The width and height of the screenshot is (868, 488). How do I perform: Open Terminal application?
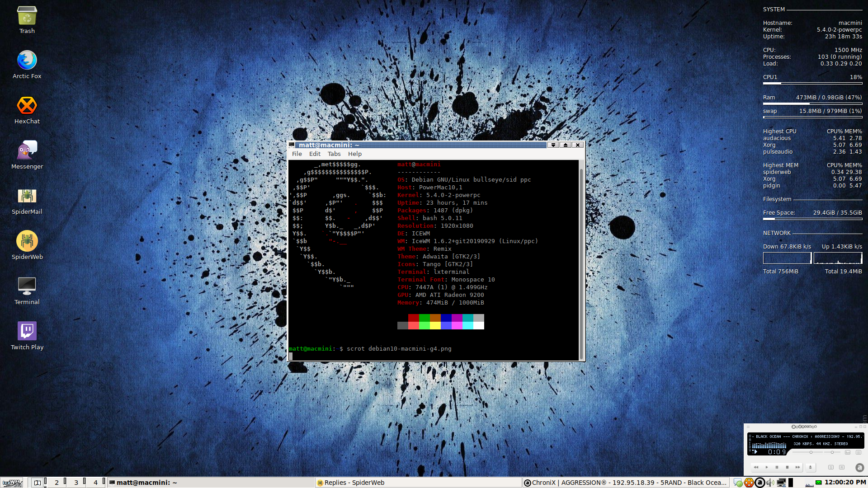pos(27,286)
